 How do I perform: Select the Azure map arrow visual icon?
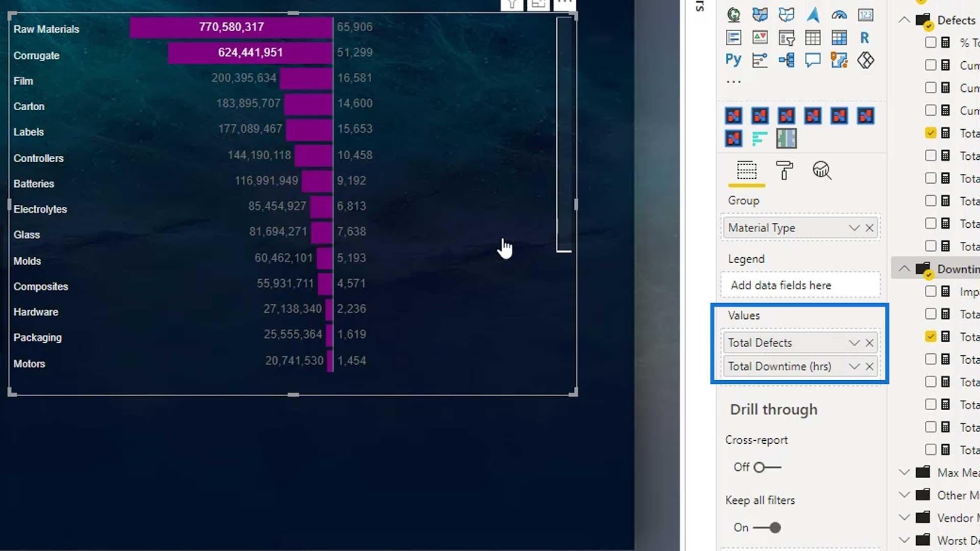[x=813, y=15]
